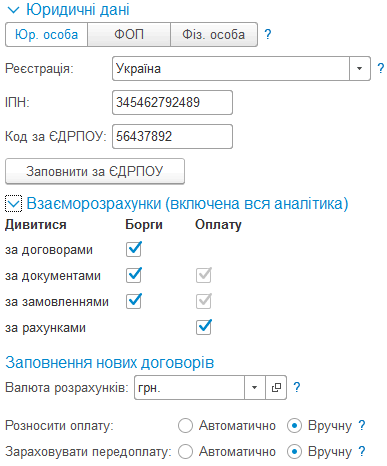Click the Україна value in Реєстрація
Image resolution: width=387 pixels, height=466 pixels.
tap(138, 69)
